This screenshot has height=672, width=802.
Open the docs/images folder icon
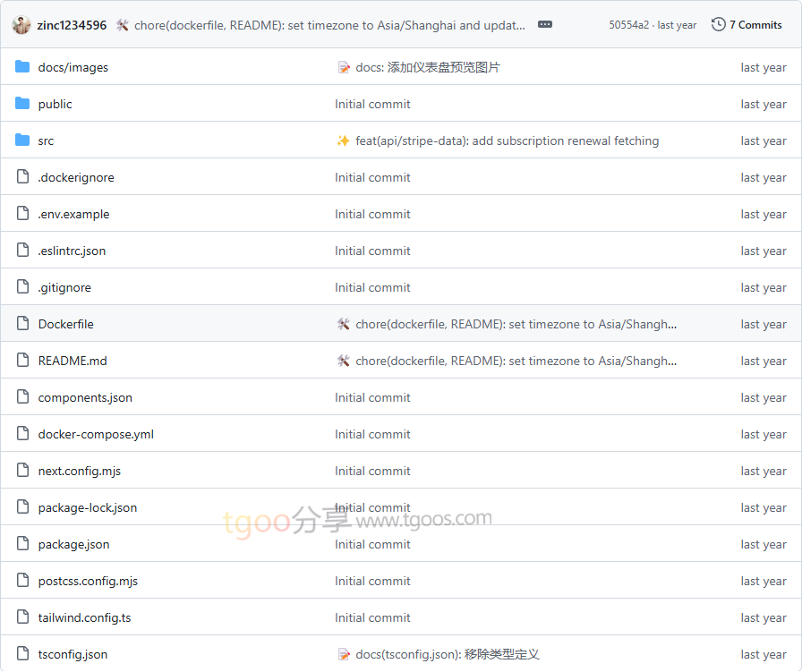pyautogui.click(x=22, y=67)
